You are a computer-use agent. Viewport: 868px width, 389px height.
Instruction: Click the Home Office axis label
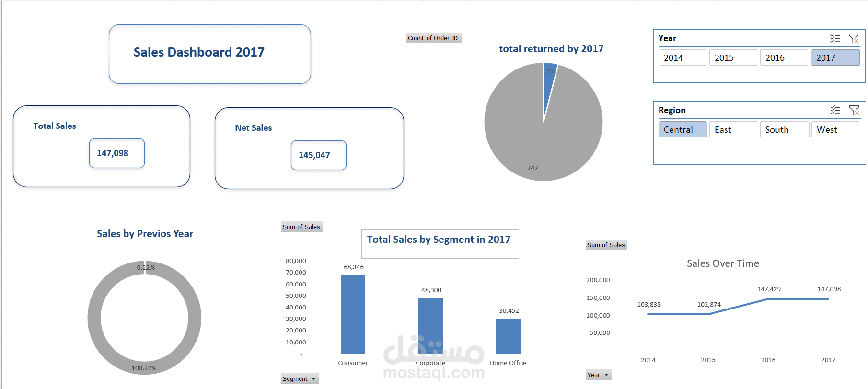click(x=508, y=363)
